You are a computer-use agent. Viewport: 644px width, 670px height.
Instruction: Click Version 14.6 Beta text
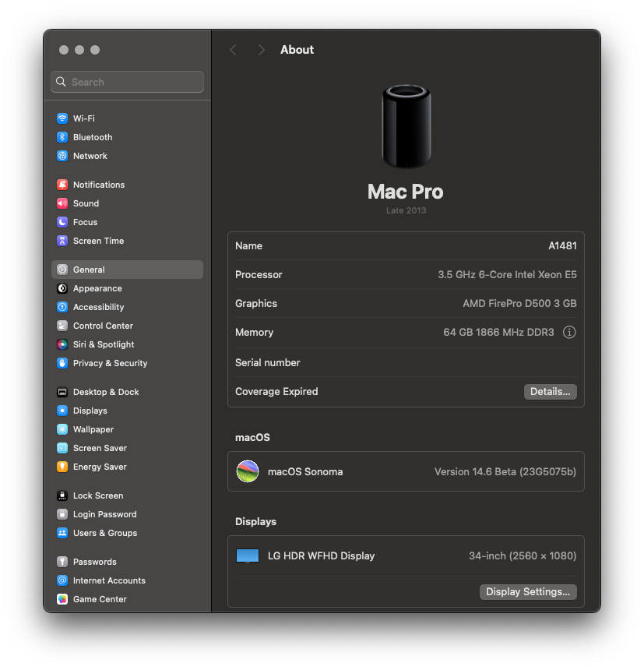click(505, 472)
